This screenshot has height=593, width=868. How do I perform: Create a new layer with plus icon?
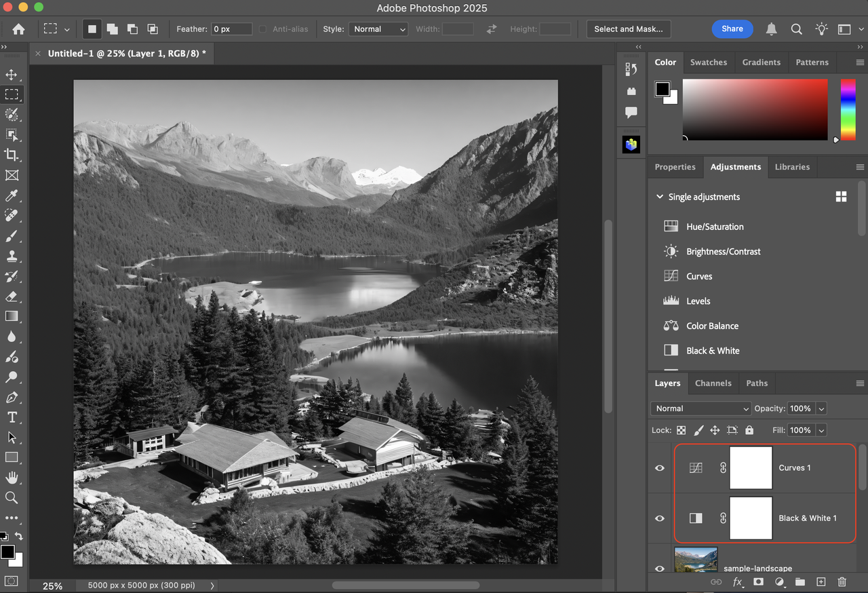[x=821, y=582]
